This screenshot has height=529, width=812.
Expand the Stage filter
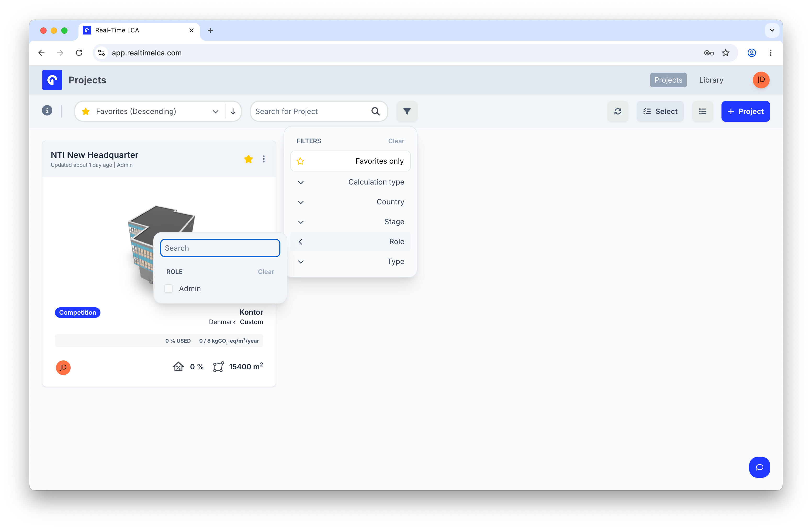click(x=350, y=222)
